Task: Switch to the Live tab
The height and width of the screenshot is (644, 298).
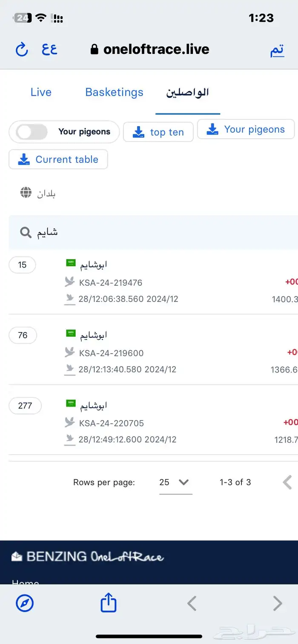Action: tap(41, 92)
